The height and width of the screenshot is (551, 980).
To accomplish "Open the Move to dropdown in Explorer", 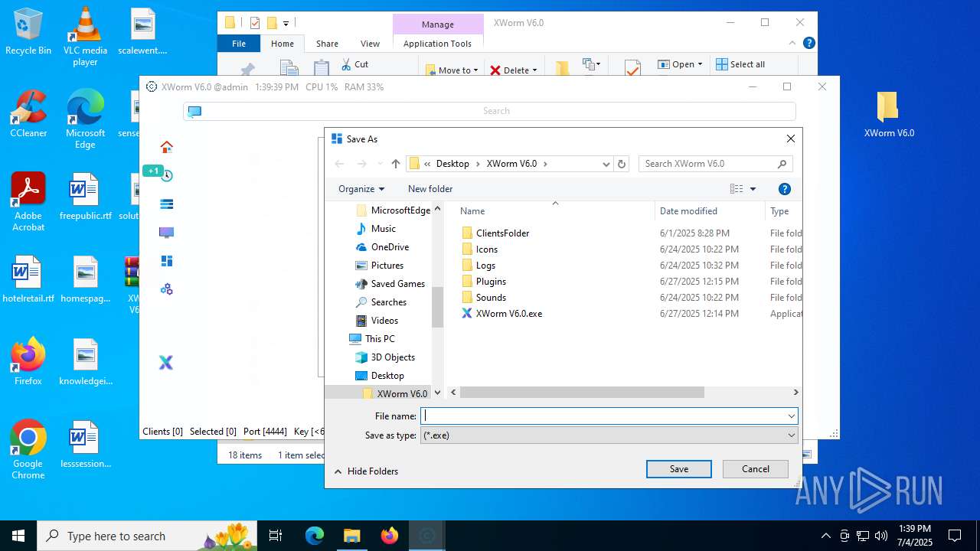I will 452,70.
